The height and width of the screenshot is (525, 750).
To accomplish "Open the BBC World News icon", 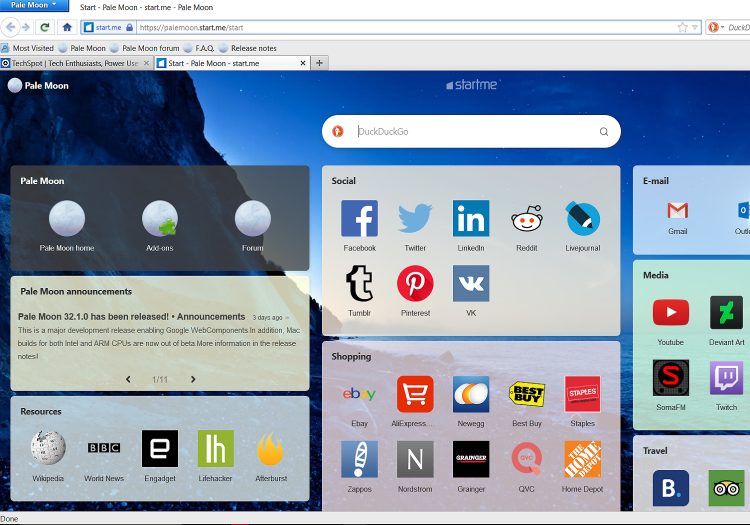I will tap(104, 448).
